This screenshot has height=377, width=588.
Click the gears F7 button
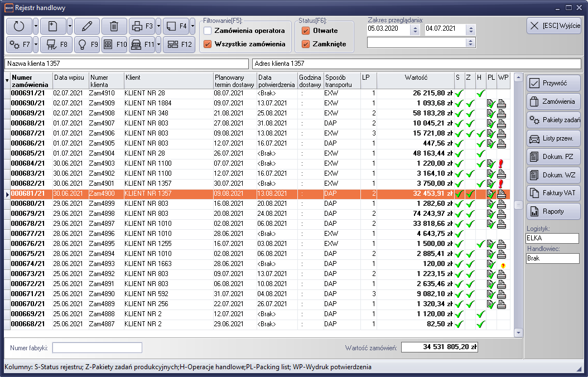coord(19,44)
